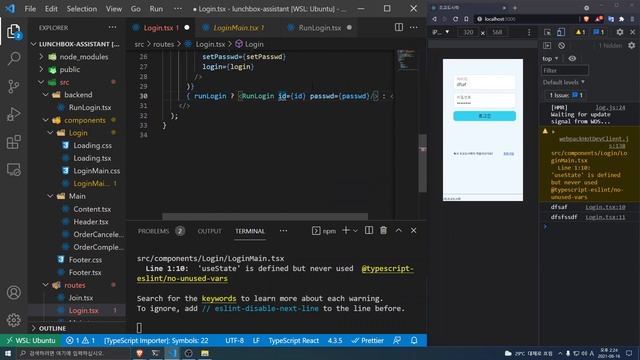This screenshot has width=640, height=360.
Task: Open Explorer views and more actions ellipsis
Action: coord(112,27)
